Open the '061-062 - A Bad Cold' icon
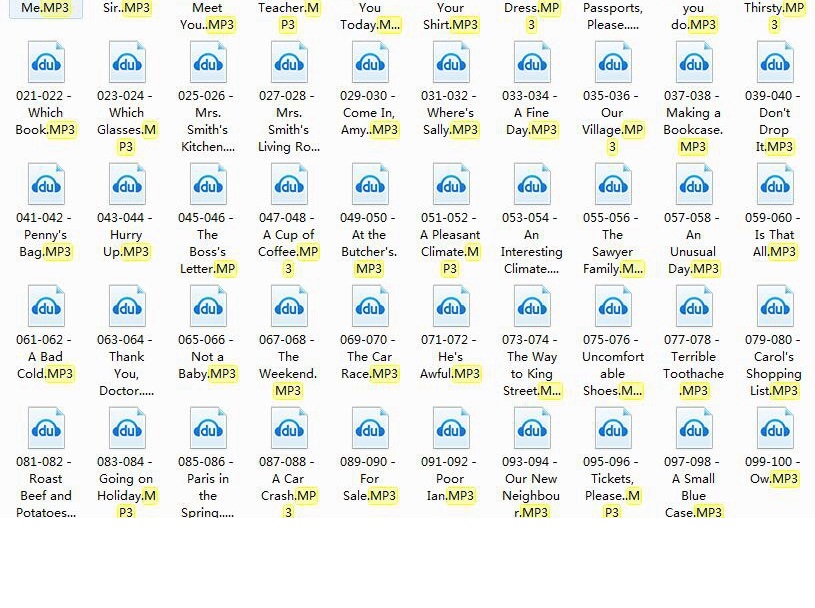The width and height of the screenshot is (815, 608). coord(46,307)
